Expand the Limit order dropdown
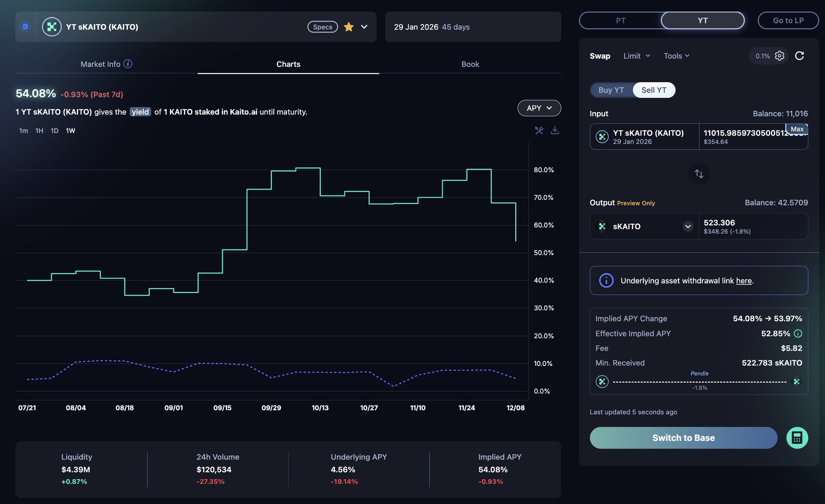The image size is (825, 504). [636, 56]
